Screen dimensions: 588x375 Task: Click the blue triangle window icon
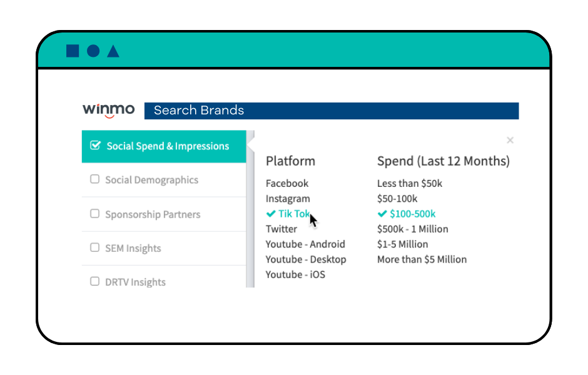pyautogui.click(x=113, y=51)
